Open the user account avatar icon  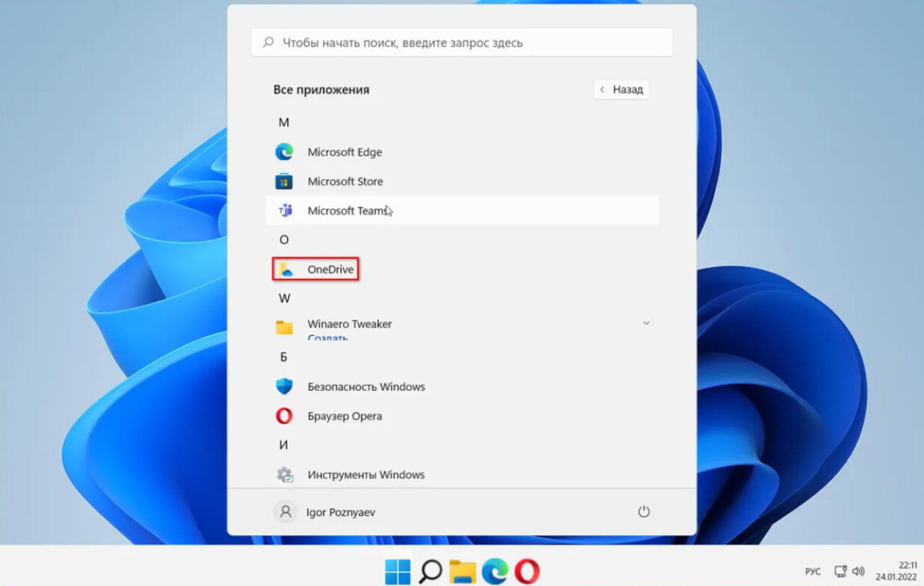pyautogui.click(x=285, y=511)
